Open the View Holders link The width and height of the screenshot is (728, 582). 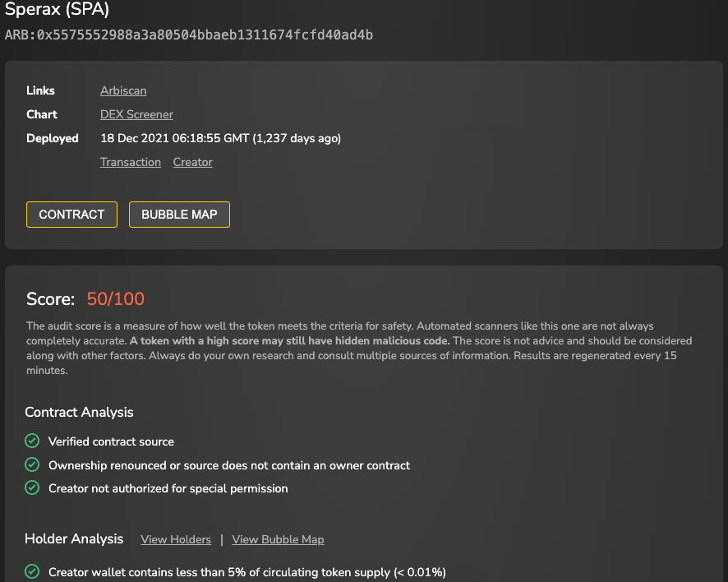176,539
